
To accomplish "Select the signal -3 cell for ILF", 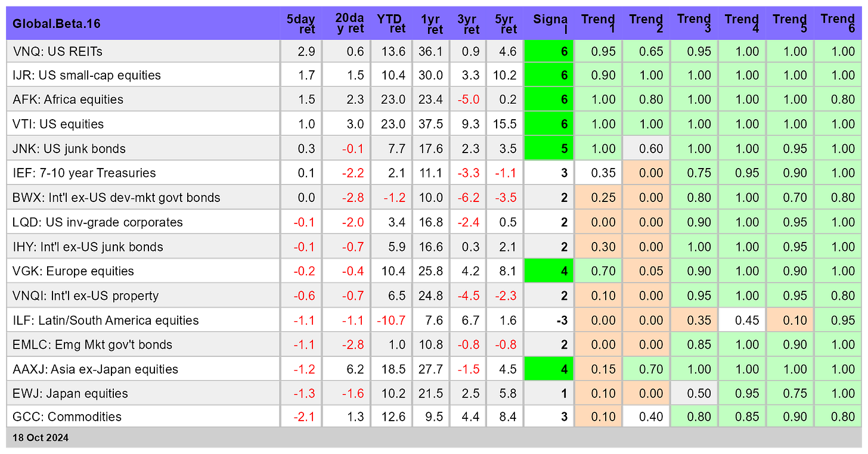I will pyautogui.click(x=548, y=320).
